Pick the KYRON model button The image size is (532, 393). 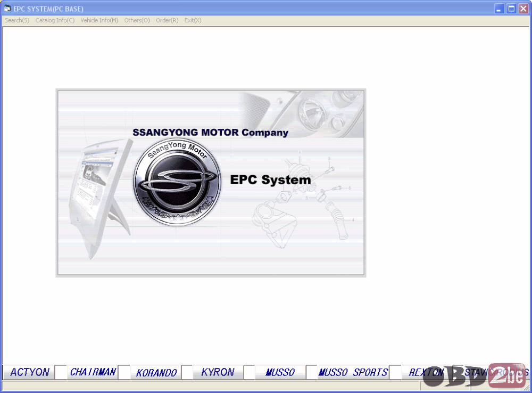[218, 372]
